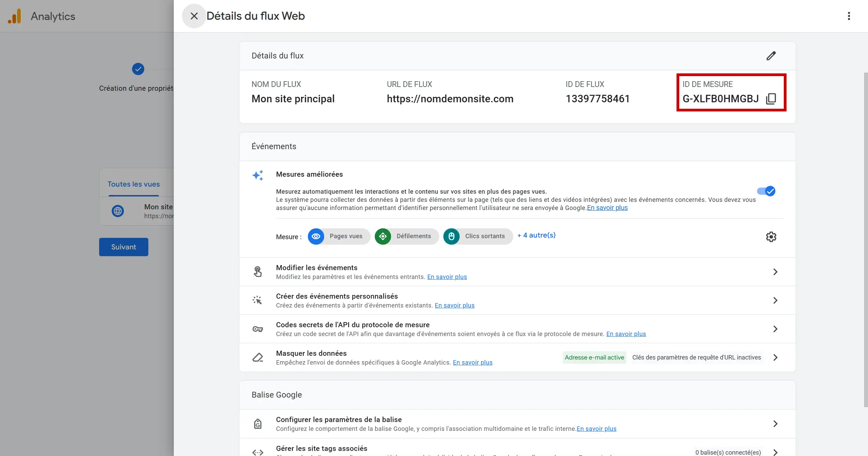Click the globe icon next to Mon site
Viewport: 868px width, 456px height.
pyautogui.click(x=118, y=211)
